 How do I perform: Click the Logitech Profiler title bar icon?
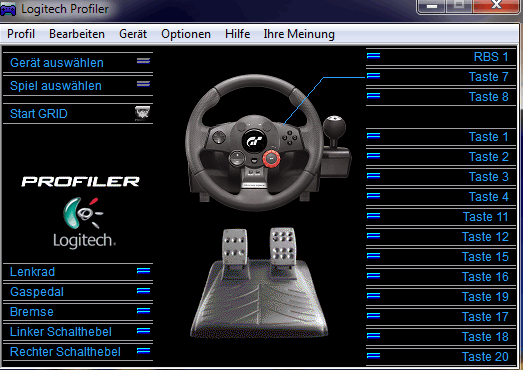(x=8, y=9)
